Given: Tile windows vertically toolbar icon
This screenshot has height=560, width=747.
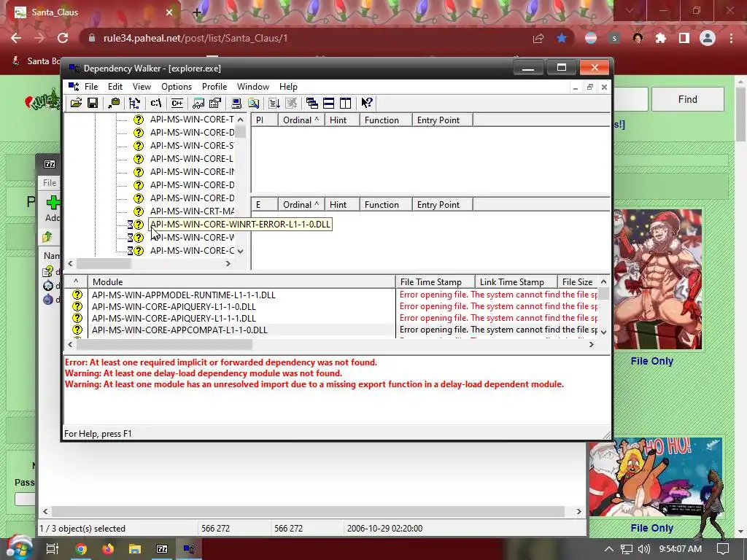Looking at the screenshot, I should coord(345,103).
